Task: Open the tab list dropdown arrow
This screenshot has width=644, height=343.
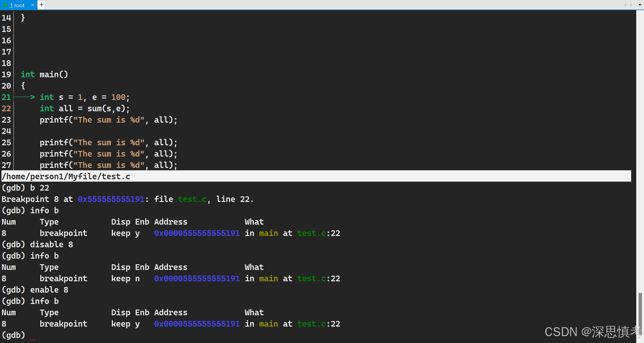Action: (x=640, y=5)
